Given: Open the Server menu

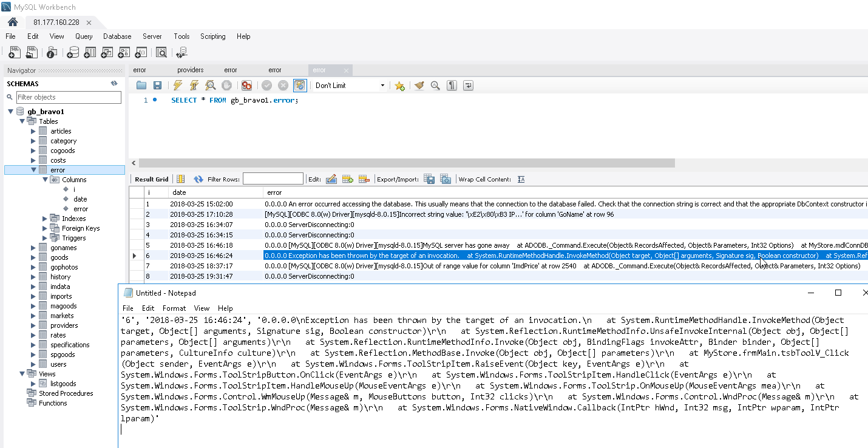Looking at the screenshot, I should click(x=152, y=36).
